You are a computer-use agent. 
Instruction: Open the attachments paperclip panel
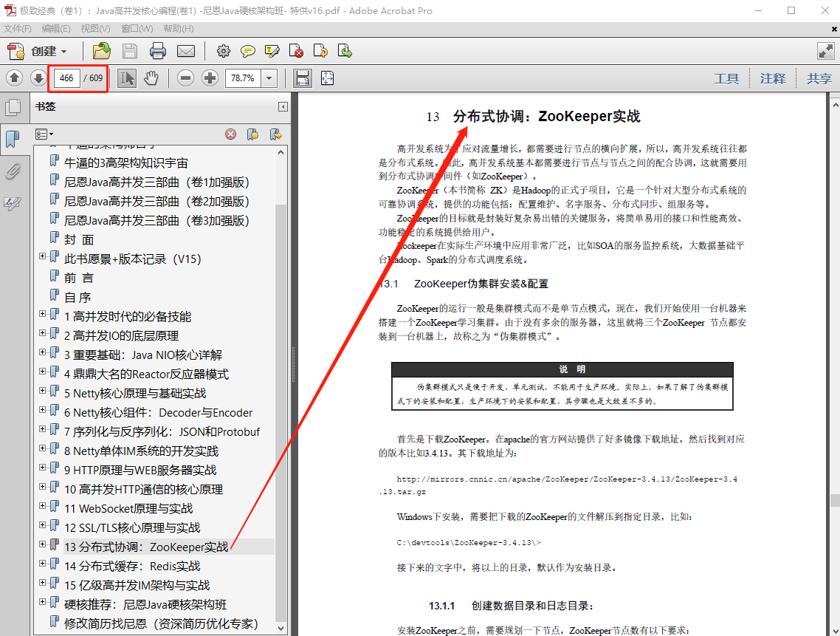(13, 171)
